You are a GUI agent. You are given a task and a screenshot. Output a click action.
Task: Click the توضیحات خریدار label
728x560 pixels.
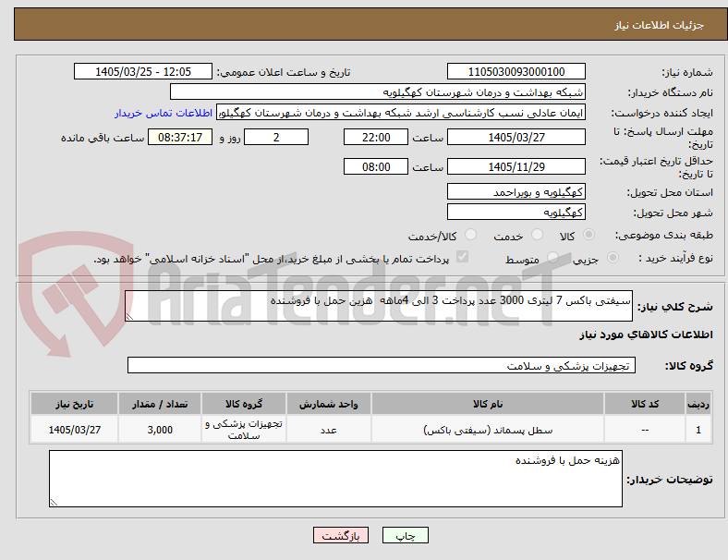[x=670, y=480]
